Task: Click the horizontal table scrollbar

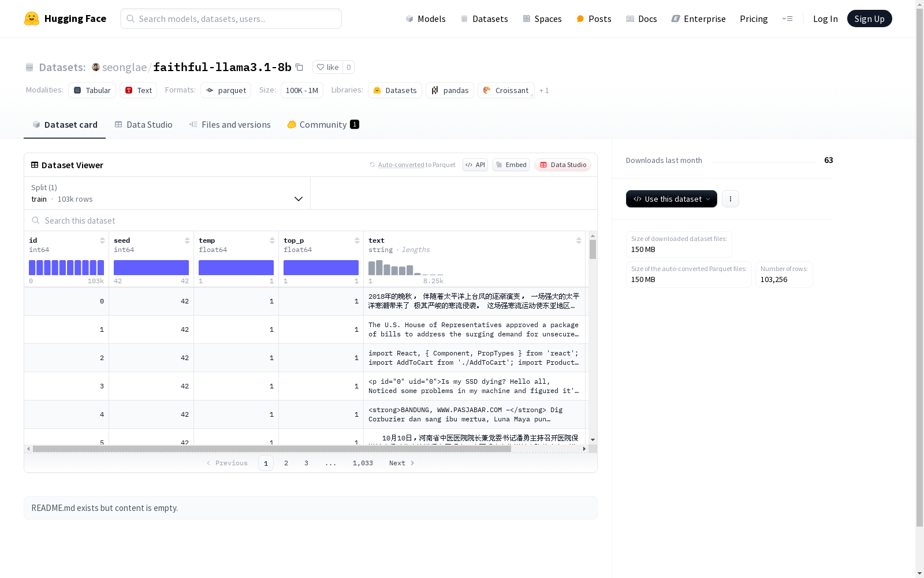Action: pyautogui.click(x=272, y=449)
